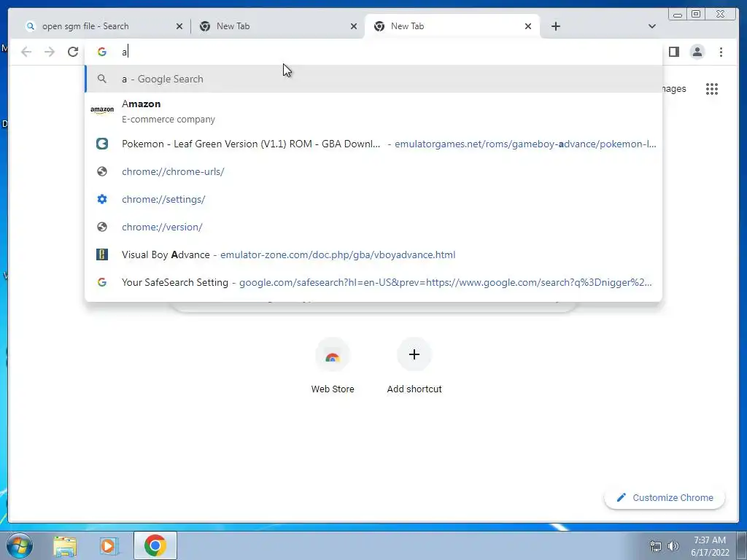
Task: Select the Amazon suggestion
Action: [373, 112]
